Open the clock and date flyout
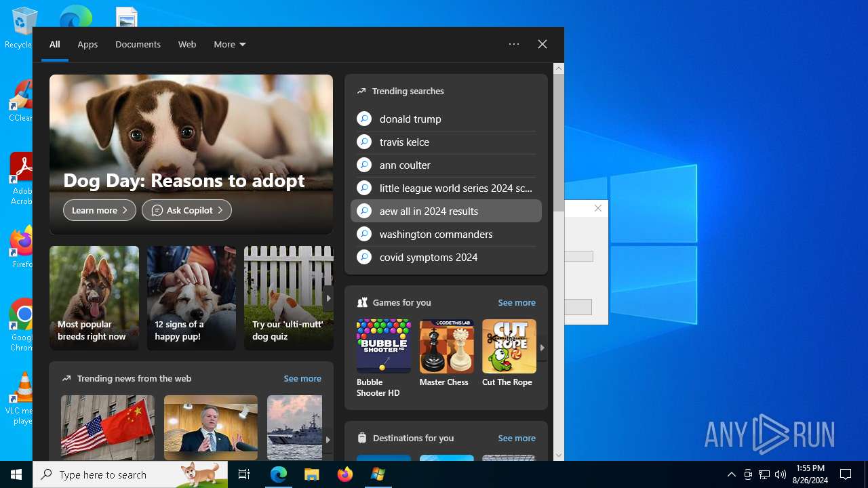 810,474
